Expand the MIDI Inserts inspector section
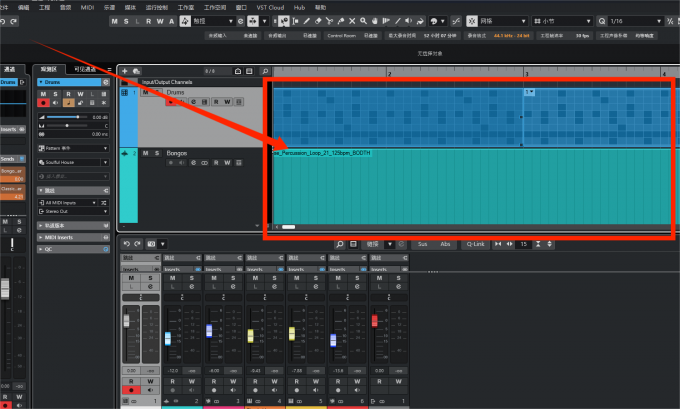Viewport: 680px width, 409px height. (x=73, y=237)
